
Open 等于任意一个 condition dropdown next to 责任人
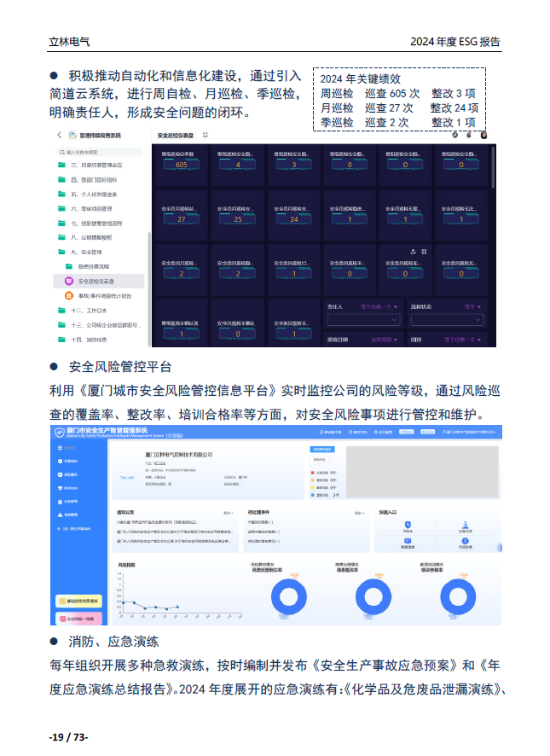(379, 306)
